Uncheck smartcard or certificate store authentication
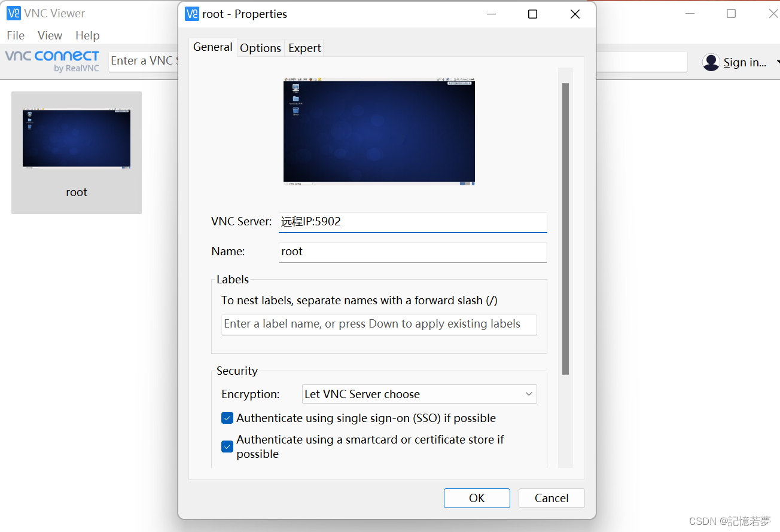780x532 pixels. [227, 447]
